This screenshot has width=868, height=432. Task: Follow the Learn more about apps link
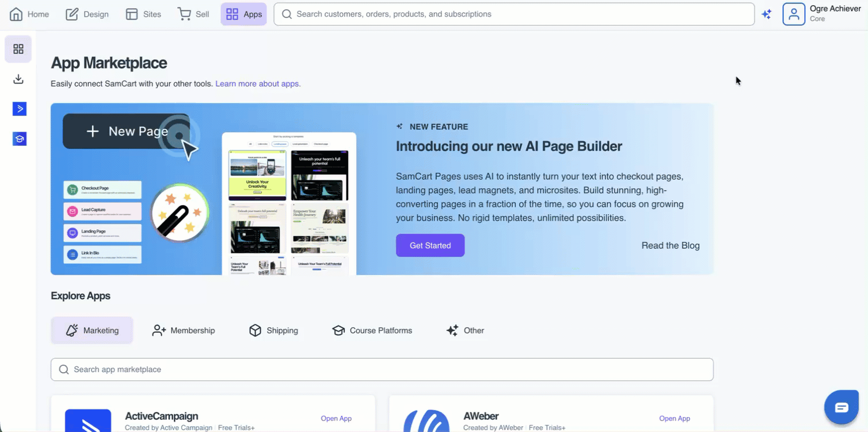(258, 84)
